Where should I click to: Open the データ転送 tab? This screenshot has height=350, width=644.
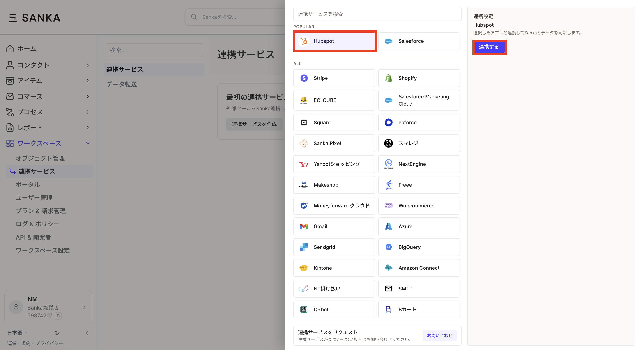(x=122, y=84)
